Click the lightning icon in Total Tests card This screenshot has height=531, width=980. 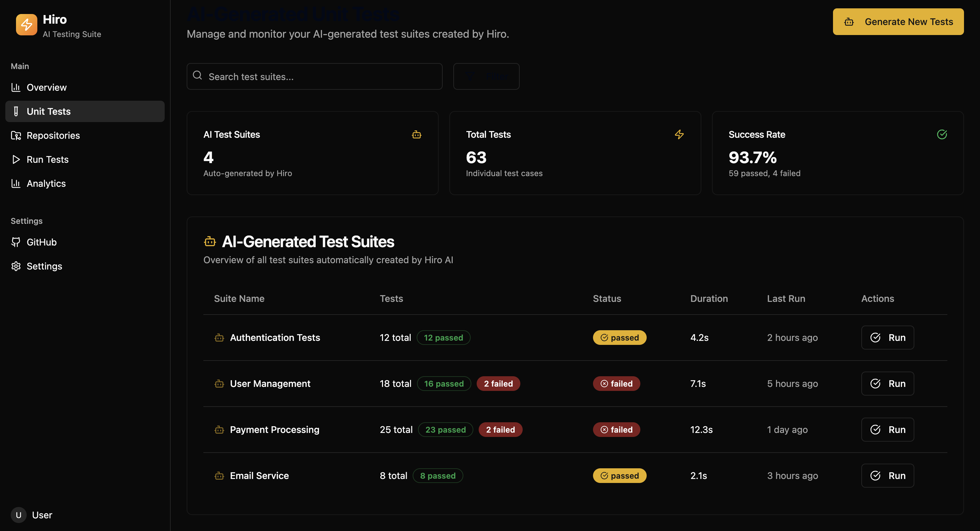click(679, 134)
